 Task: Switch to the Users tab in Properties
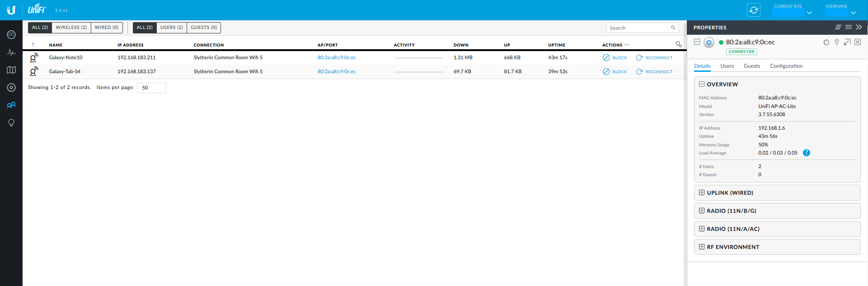[x=727, y=66]
